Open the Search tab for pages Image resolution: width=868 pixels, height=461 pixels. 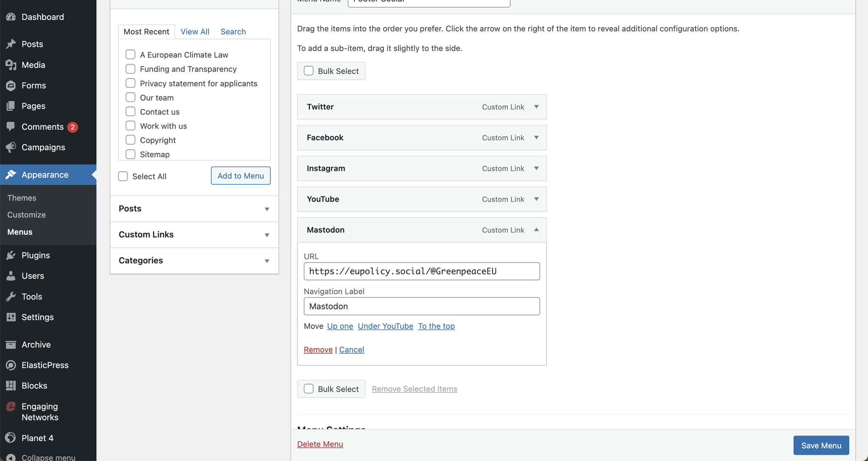click(233, 31)
